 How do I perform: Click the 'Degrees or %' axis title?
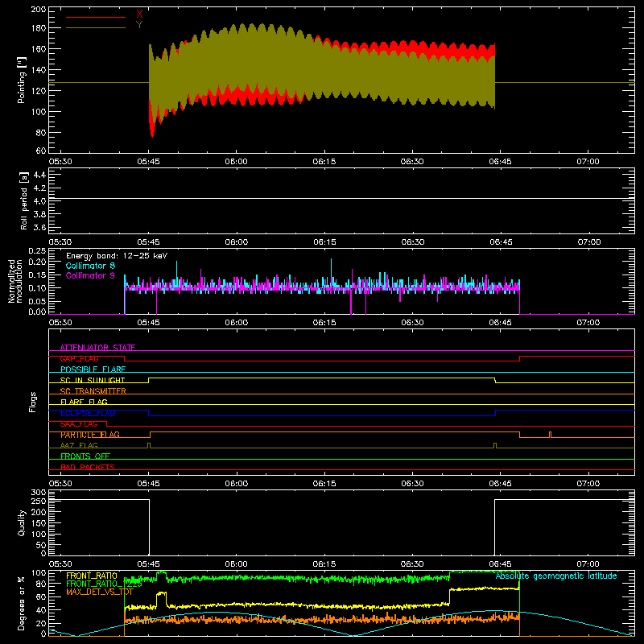coord(22,604)
